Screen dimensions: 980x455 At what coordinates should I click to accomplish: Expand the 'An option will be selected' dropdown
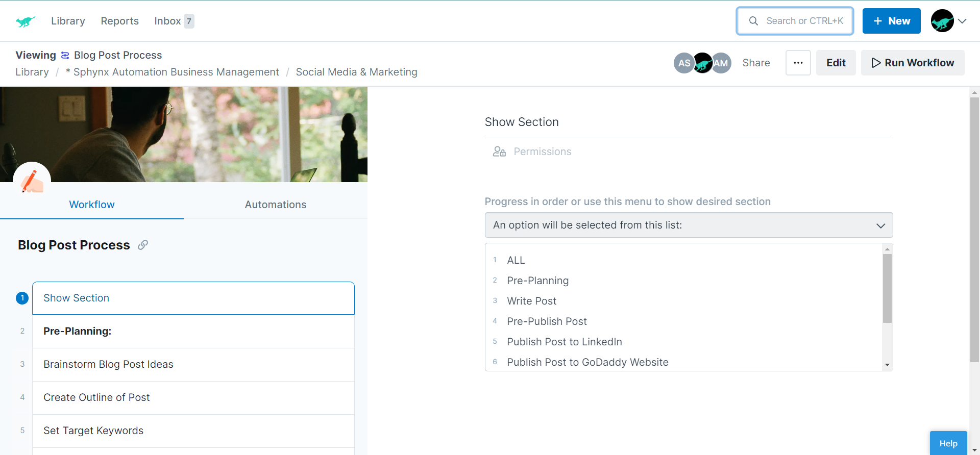[689, 225]
